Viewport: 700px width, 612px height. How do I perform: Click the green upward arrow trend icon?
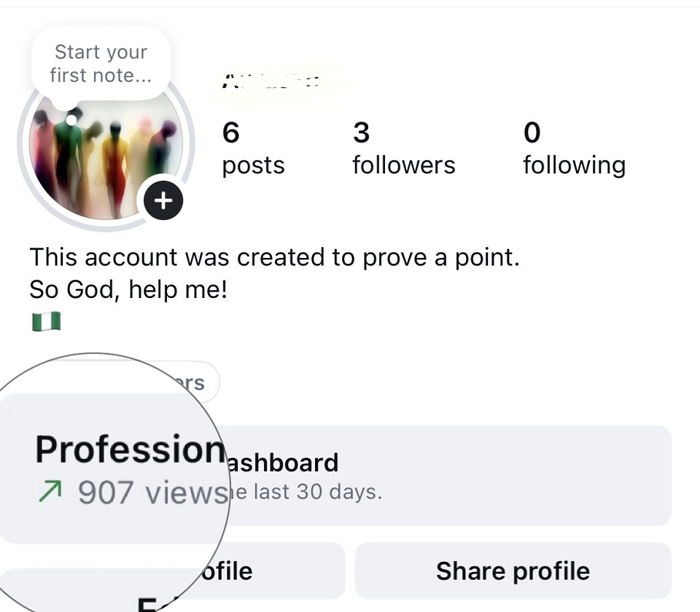point(50,491)
